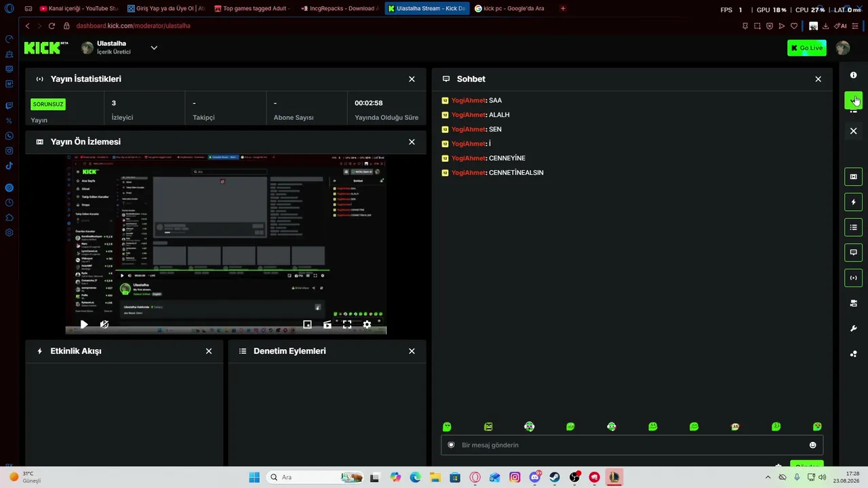Click the wrench tools icon in the right rail
This screenshot has width=868, height=488.
(x=853, y=329)
